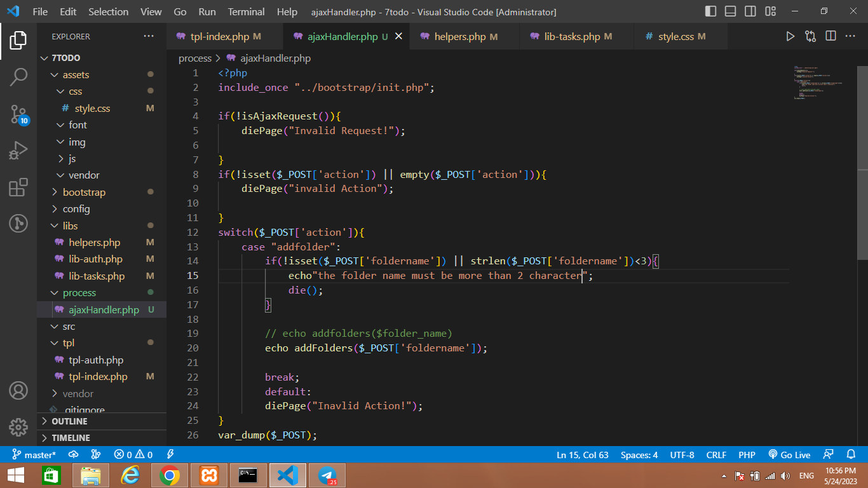Select ajaxHandler.php in explorer tree

tap(102, 310)
